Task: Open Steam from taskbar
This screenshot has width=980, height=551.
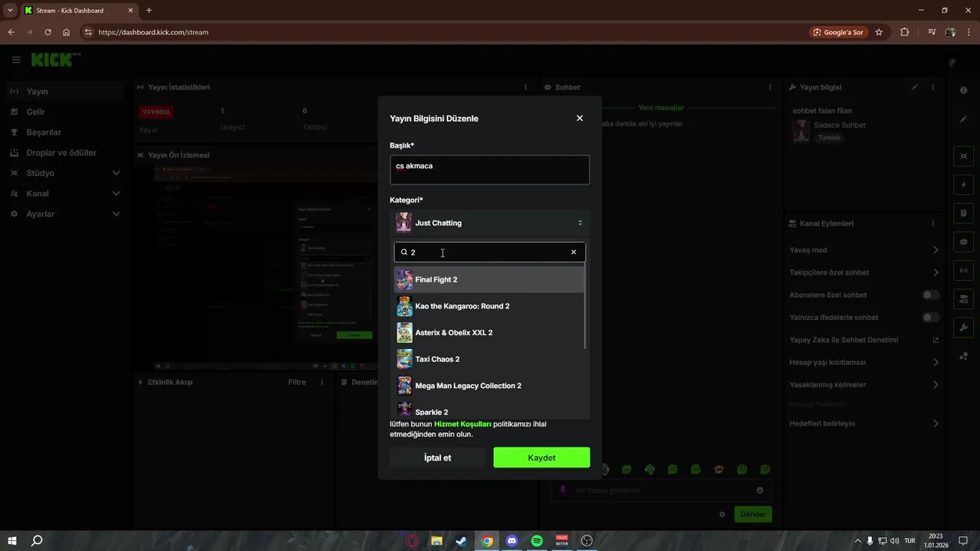Action: 462,540
